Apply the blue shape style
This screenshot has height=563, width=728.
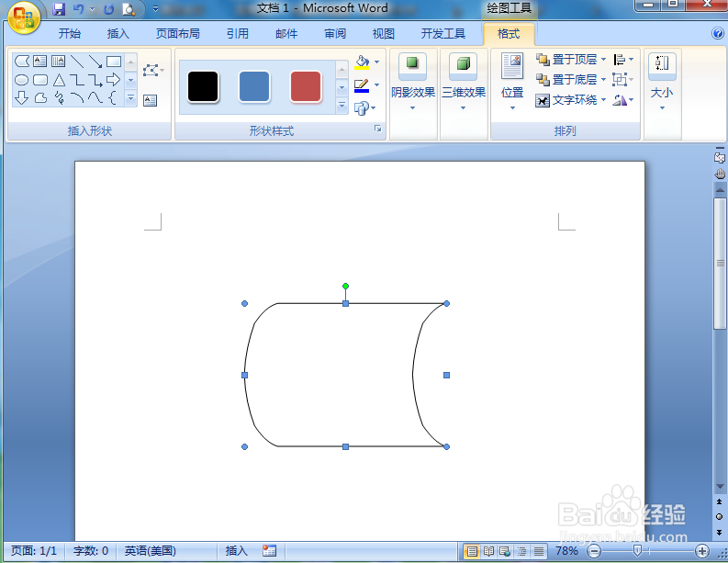click(254, 86)
